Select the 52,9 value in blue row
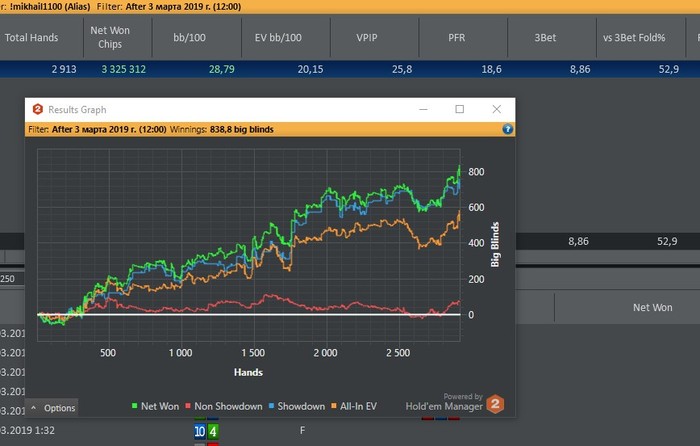The height and width of the screenshot is (446, 700). point(669,70)
